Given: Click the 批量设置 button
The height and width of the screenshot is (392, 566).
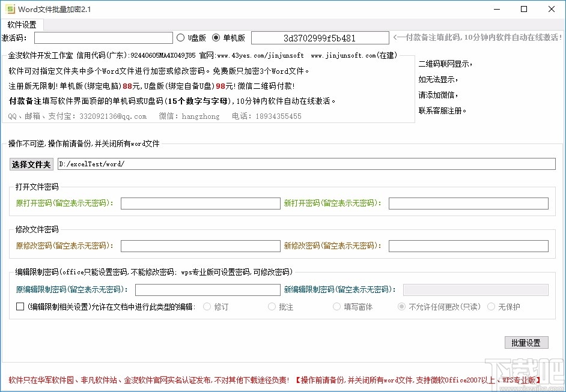Looking at the screenshot, I should (x=526, y=342).
